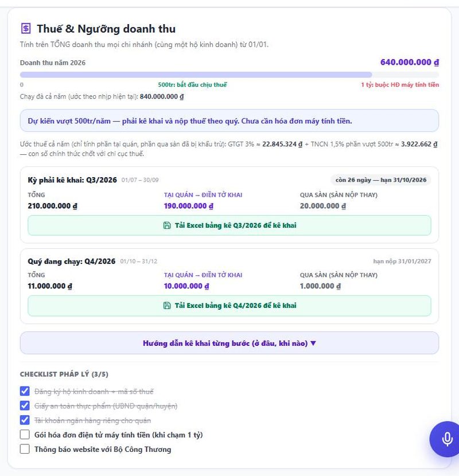Uncheck Tài khoản ngân hàng riêng checkbox
Image resolution: width=459 pixels, height=476 pixels.
click(25, 420)
